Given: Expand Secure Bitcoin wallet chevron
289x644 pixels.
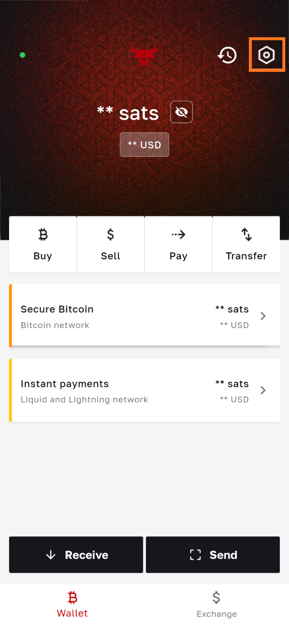Looking at the screenshot, I should tap(263, 316).
